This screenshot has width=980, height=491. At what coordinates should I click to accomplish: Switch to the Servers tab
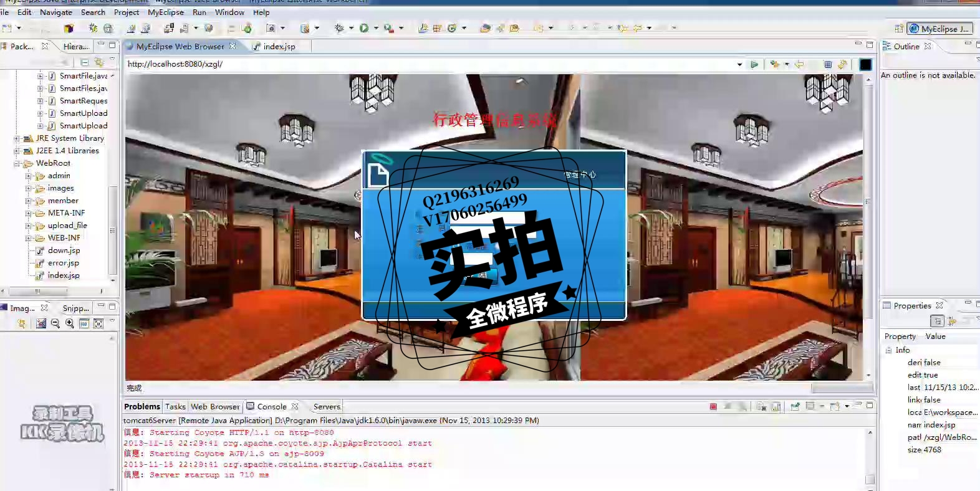click(327, 406)
